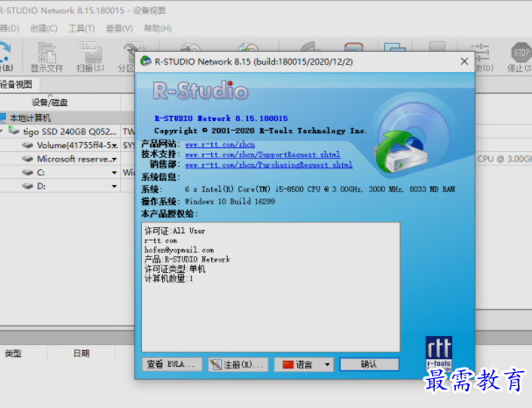Click the text 'R-STUDIO Network 8.15.180015' in dialog

tap(221, 118)
